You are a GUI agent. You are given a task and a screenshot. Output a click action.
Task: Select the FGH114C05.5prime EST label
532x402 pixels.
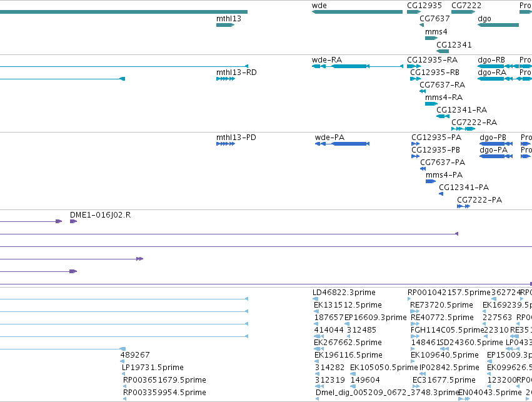[447, 330]
